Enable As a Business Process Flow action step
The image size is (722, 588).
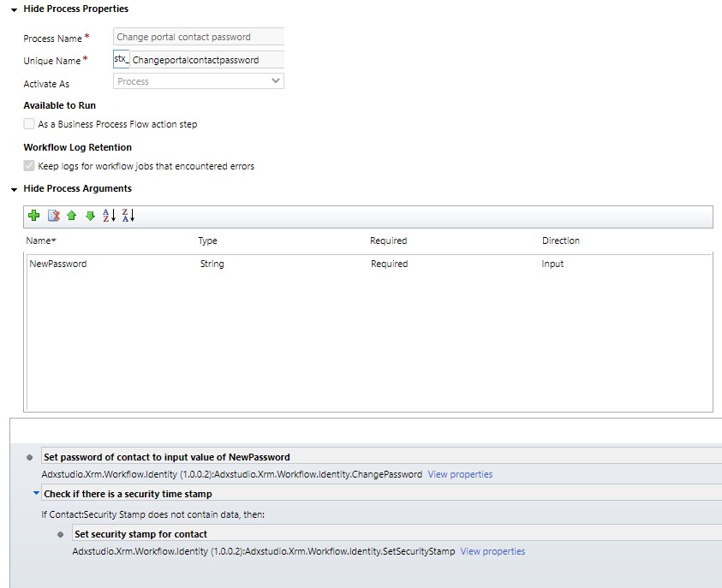pyautogui.click(x=28, y=124)
